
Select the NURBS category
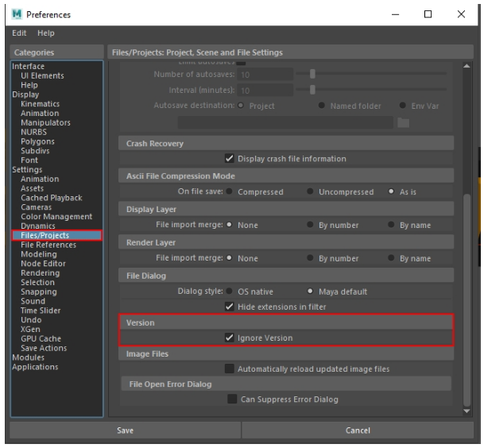click(x=34, y=132)
